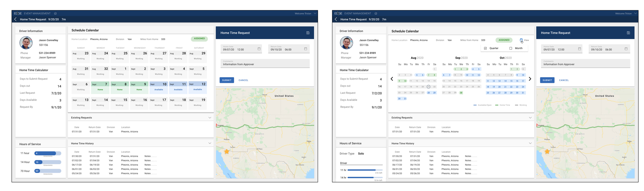Image resolution: width=644 pixels, height=191 pixels.
Task: Go to next quarter with right arrow
Action: coord(530,79)
